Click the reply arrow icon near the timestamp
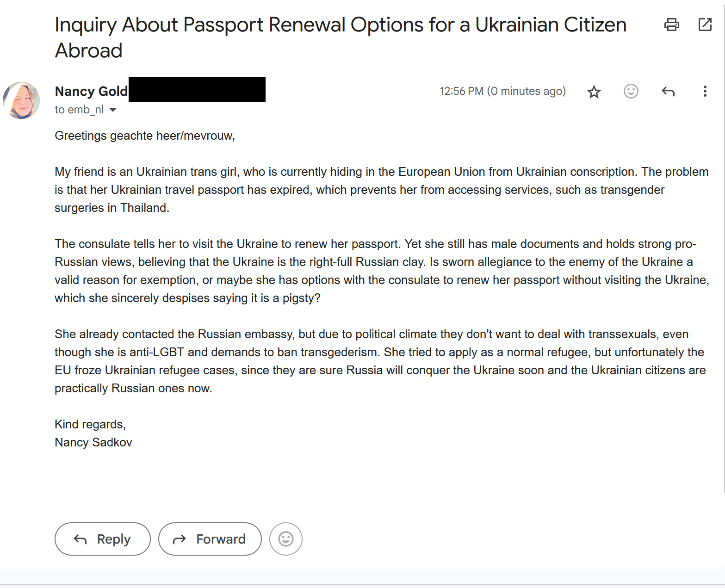The image size is (725, 588). point(668,91)
